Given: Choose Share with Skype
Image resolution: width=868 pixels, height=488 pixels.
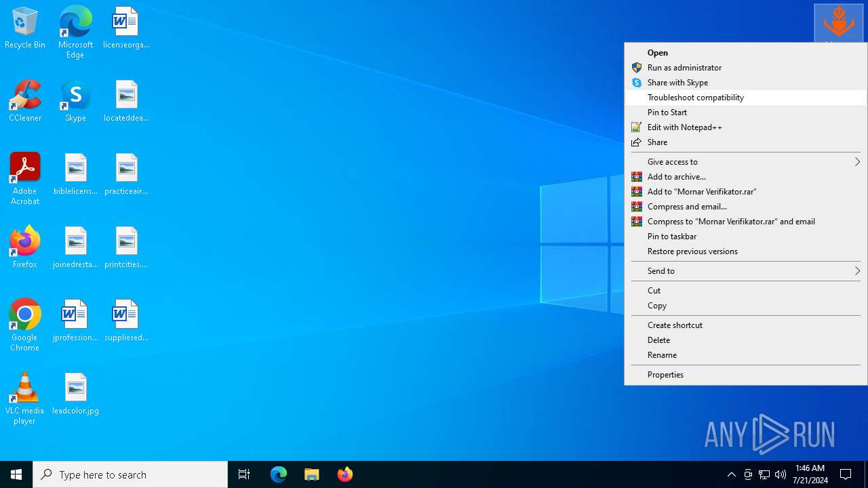Looking at the screenshot, I should click(746, 83).
